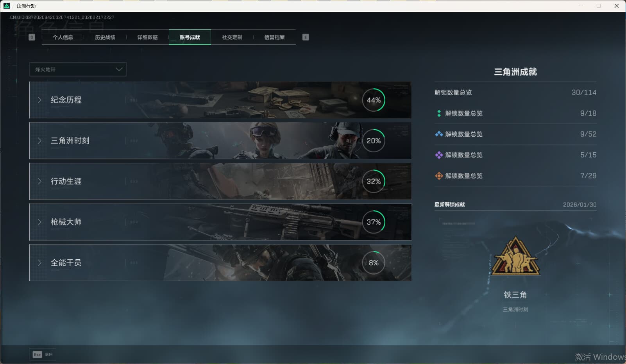Screen dimensions: 626x364
Task: Switch to the 个人信息 tab
Action: (x=63, y=37)
